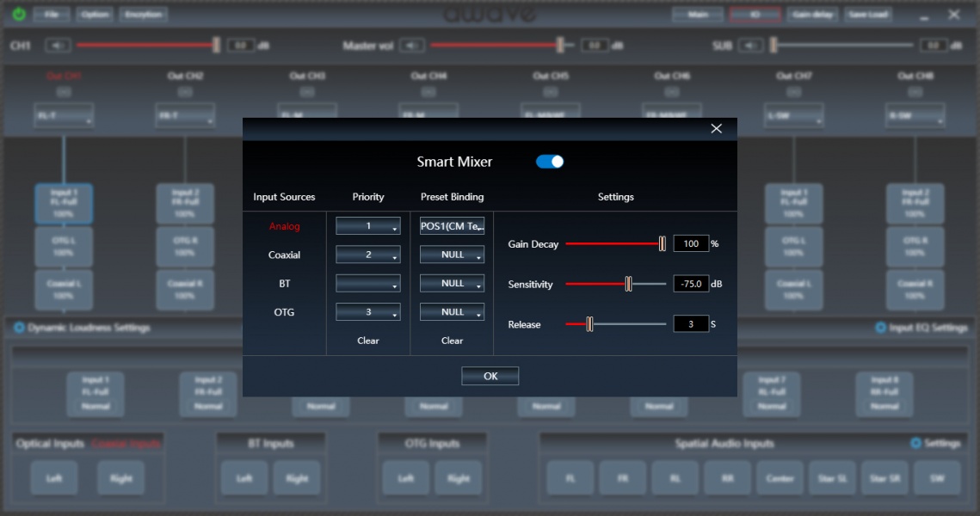980x516 pixels.
Task: Open Dynamic Loudness Settings gear icon
Action: click(19, 328)
